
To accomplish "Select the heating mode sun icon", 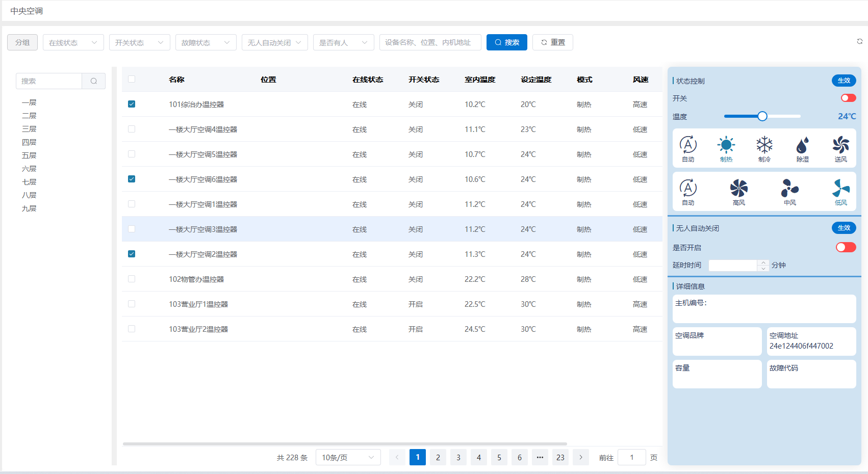I will (x=726, y=146).
